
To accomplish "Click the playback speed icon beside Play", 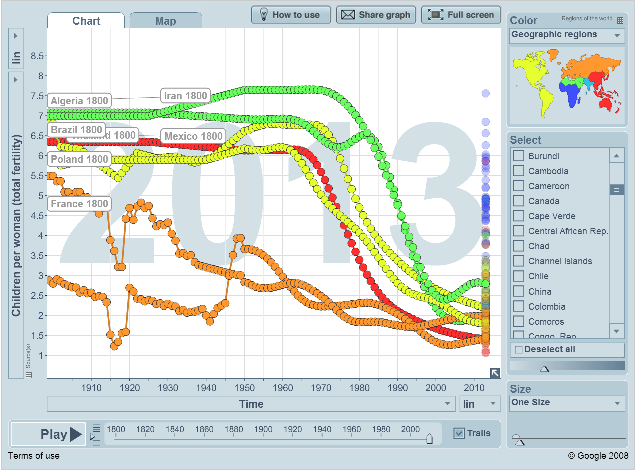I will pos(96,434).
